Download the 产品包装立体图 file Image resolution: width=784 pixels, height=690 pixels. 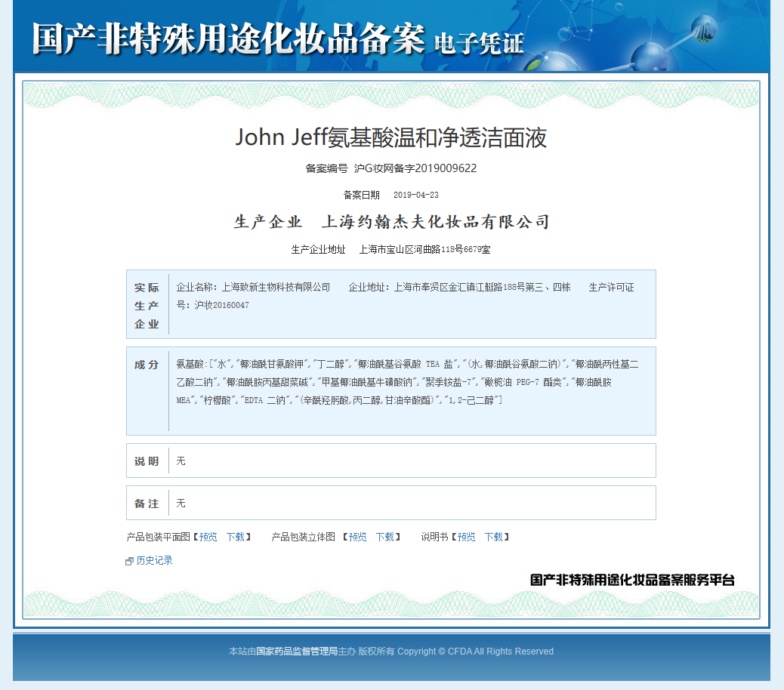click(385, 537)
